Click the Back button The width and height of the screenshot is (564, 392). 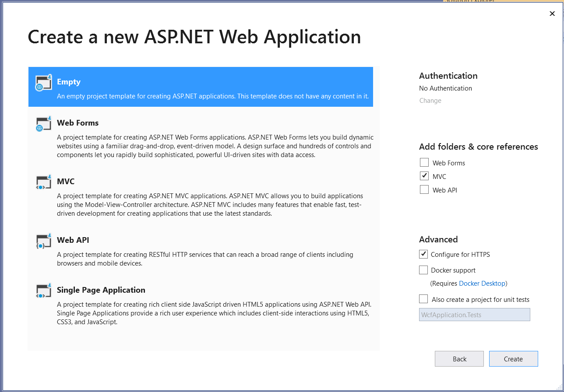point(459,358)
